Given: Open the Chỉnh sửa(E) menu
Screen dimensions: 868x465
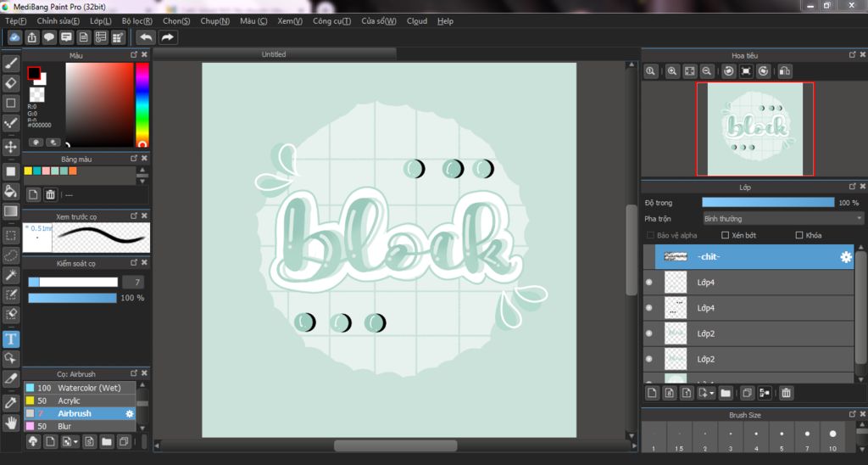Looking at the screenshot, I should tap(58, 21).
